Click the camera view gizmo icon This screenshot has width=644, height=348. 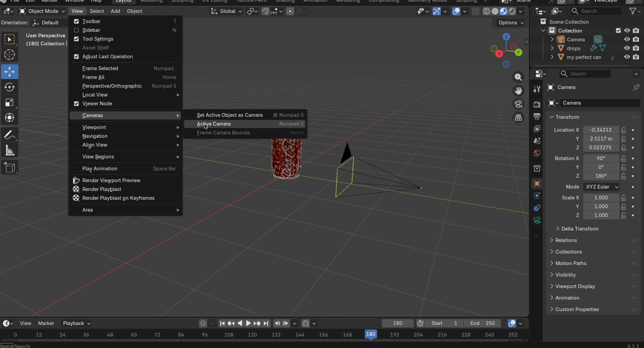(518, 104)
